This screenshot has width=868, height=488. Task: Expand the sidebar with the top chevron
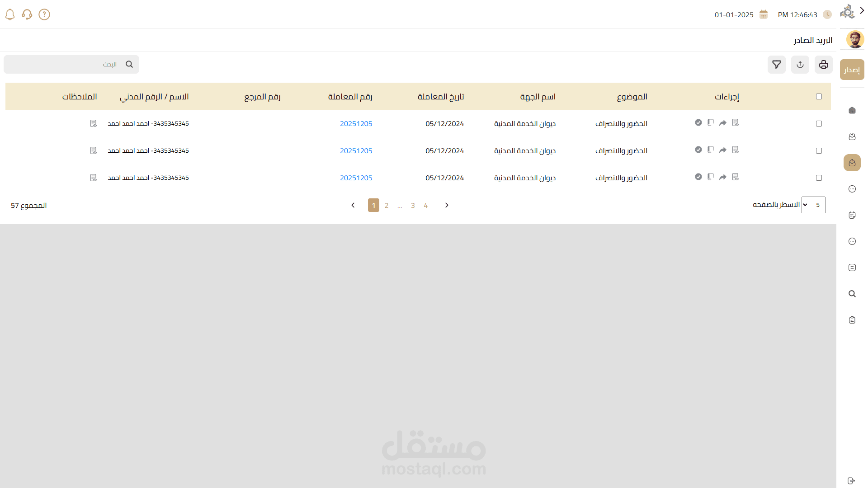coord(862,10)
